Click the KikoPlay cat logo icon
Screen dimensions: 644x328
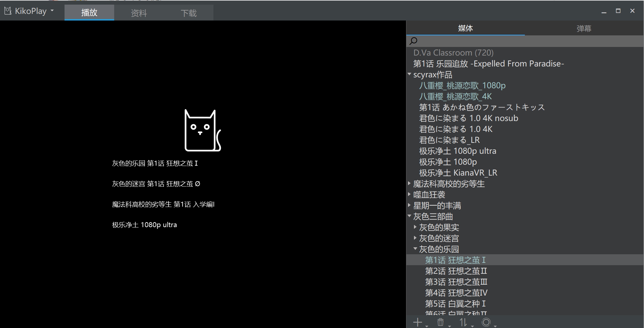point(8,11)
